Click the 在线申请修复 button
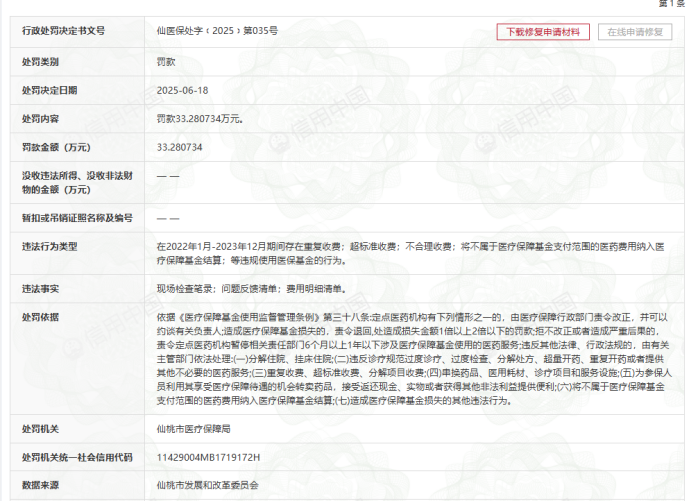 coord(635,32)
